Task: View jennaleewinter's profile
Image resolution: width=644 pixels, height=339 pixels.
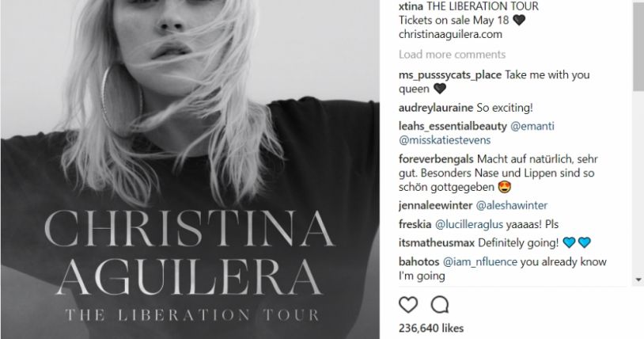Action: (x=435, y=205)
